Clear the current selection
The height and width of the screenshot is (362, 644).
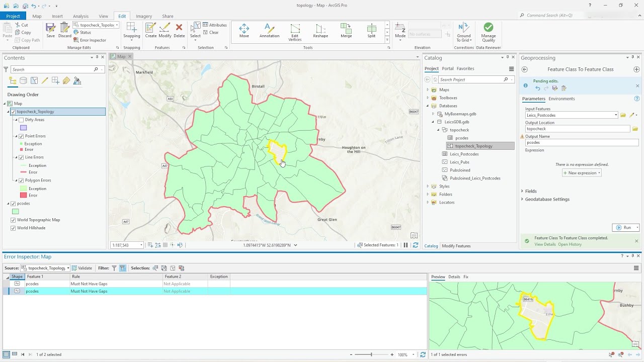211,33
